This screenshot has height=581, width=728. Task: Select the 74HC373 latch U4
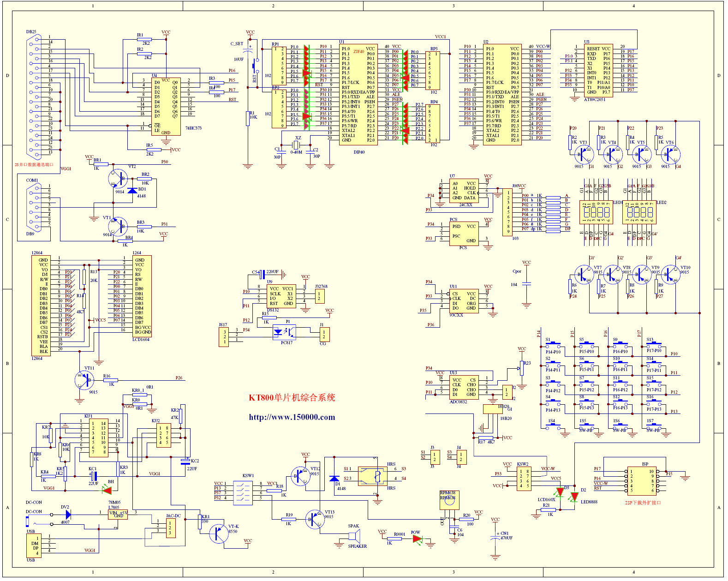click(166, 107)
